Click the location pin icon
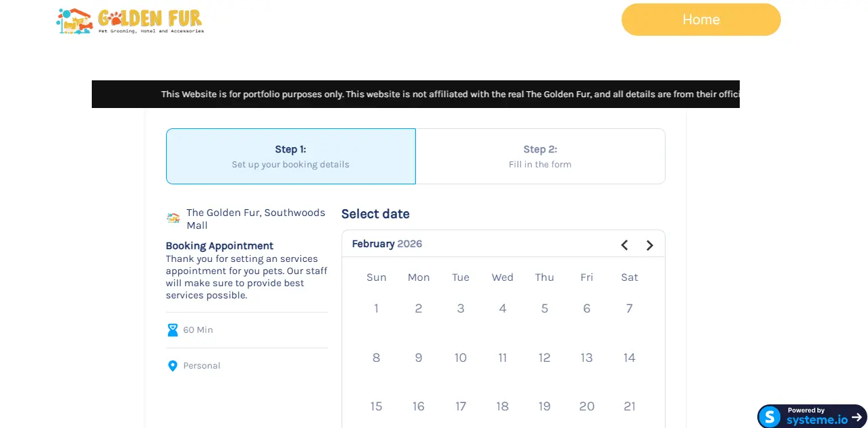Image resolution: width=868 pixels, height=428 pixels. tap(173, 366)
